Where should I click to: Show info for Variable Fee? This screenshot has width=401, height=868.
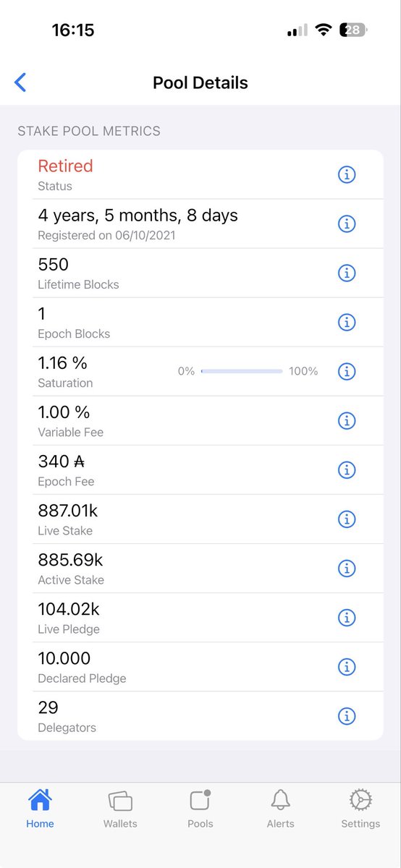pos(347,420)
